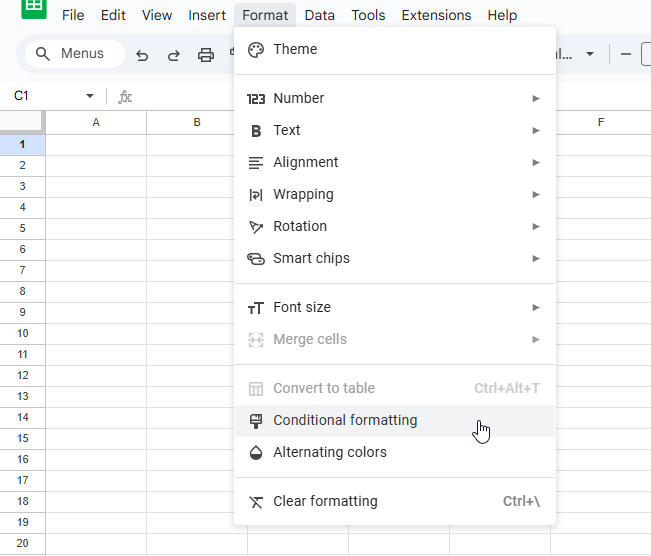Click the Wrapping label in menu

(303, 195)
